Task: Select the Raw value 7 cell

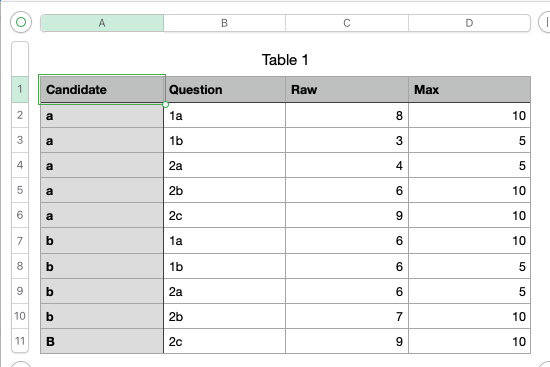Action: click(347, 316)
